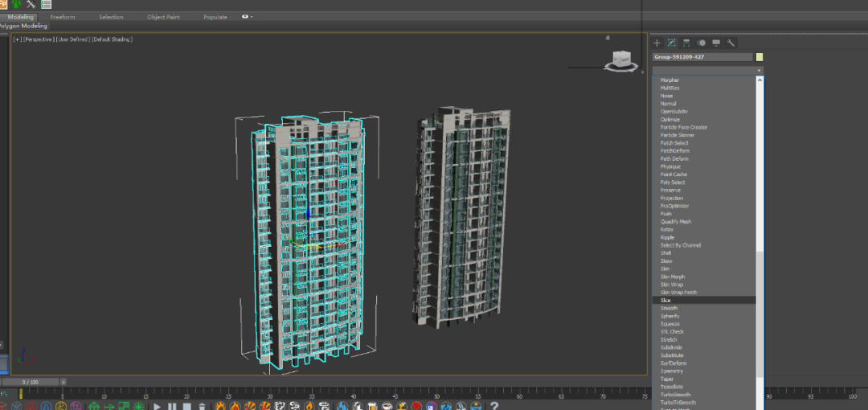Screen dimensions: 868x410
Task: Select the Path Deform modifier entry
Action: pyautogui.click(x=674, y=158)
